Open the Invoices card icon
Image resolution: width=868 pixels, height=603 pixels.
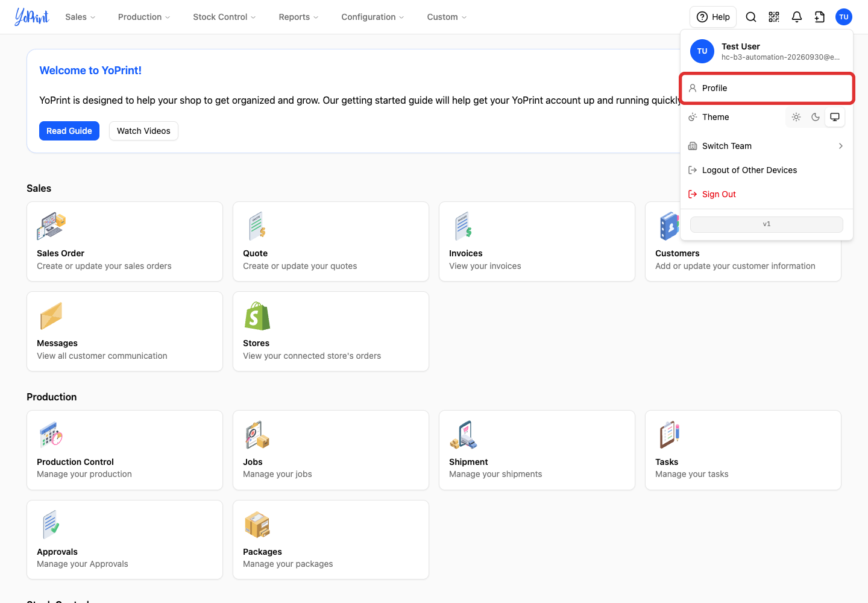click(464, 226)
